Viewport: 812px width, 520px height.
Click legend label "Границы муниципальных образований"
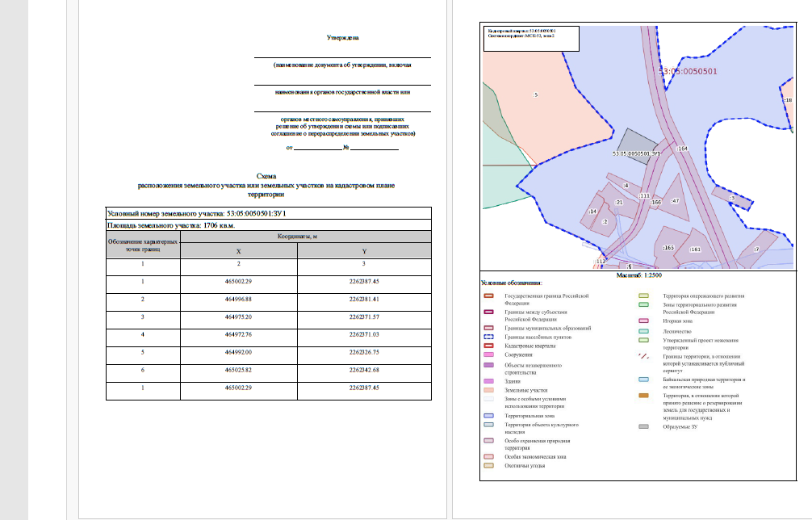[547, 329]
